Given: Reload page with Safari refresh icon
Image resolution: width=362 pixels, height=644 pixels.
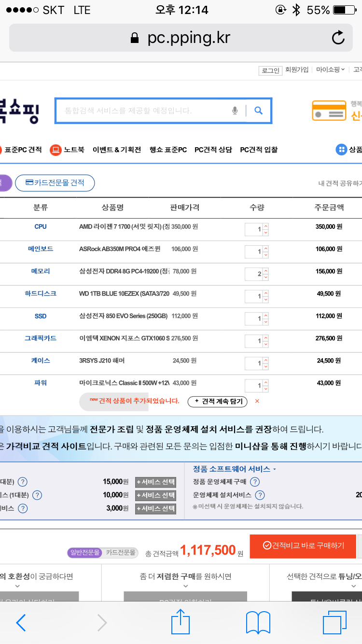Looking at the screenshot, I should pyautogui.click(x=338, y=38).
